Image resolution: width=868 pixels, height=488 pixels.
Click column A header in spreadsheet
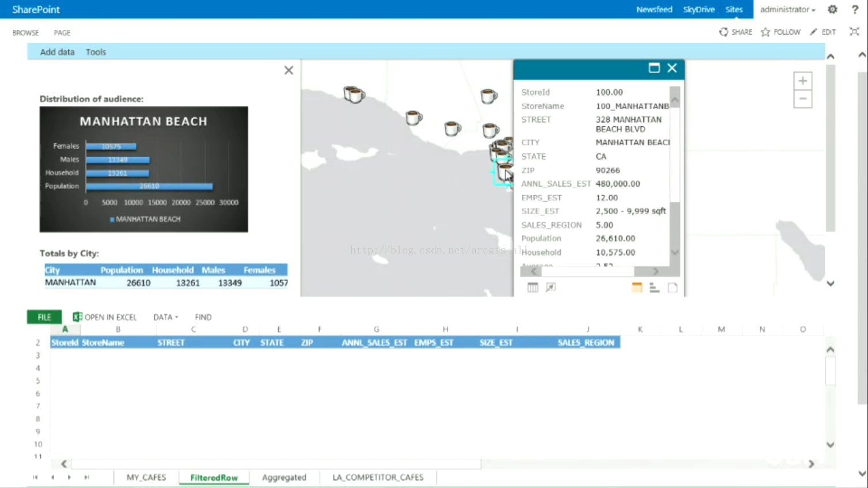[x=65, y=330]
